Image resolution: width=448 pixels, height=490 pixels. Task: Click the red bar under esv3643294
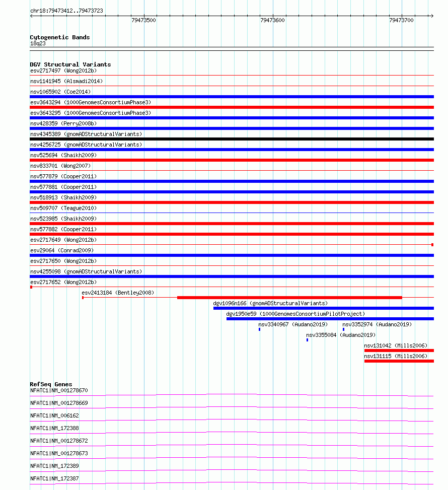point(232,107)
